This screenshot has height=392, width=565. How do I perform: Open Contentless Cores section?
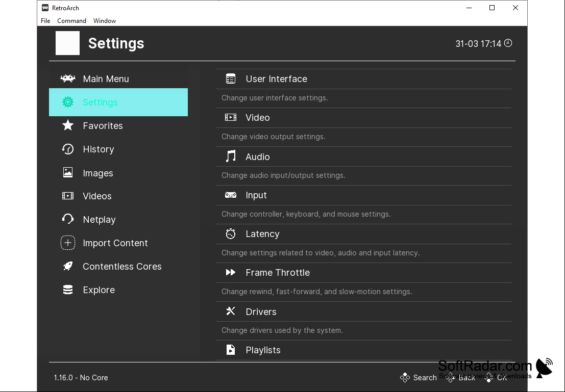[x=118, y=267]
